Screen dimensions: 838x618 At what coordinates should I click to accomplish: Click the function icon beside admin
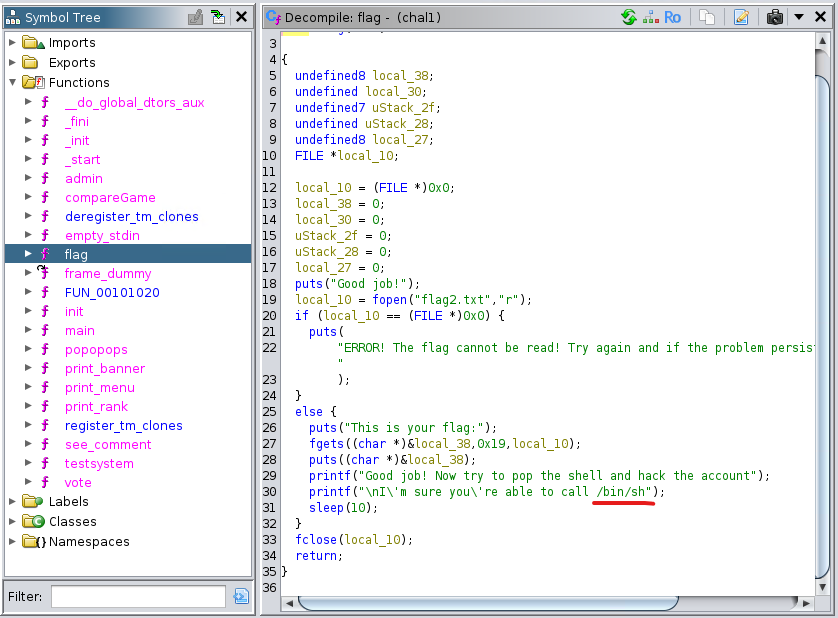[45, 178]
